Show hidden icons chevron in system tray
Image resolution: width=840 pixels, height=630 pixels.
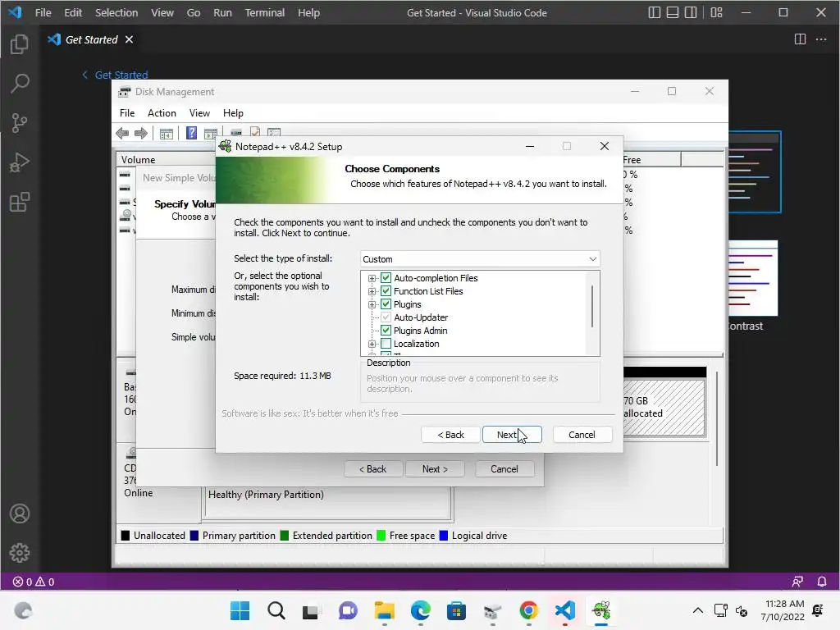click(697, 610)
